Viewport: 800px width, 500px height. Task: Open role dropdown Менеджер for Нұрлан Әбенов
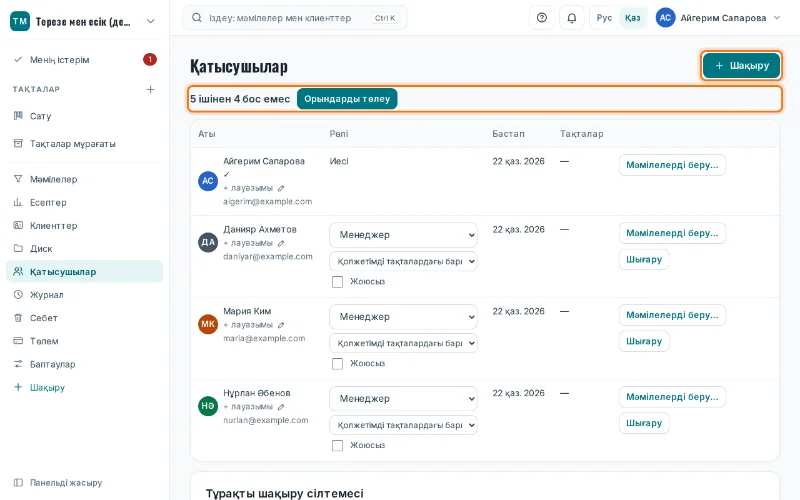pyautogui.click(x=404, y=399)
